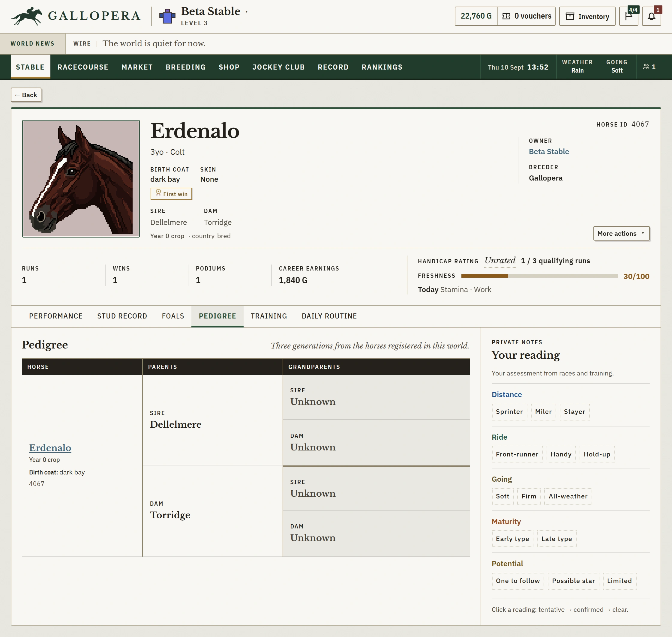The width and height of the screenshot is (672, 637).
Task: Click the First win rosette badge
Action: pos(171,194)
